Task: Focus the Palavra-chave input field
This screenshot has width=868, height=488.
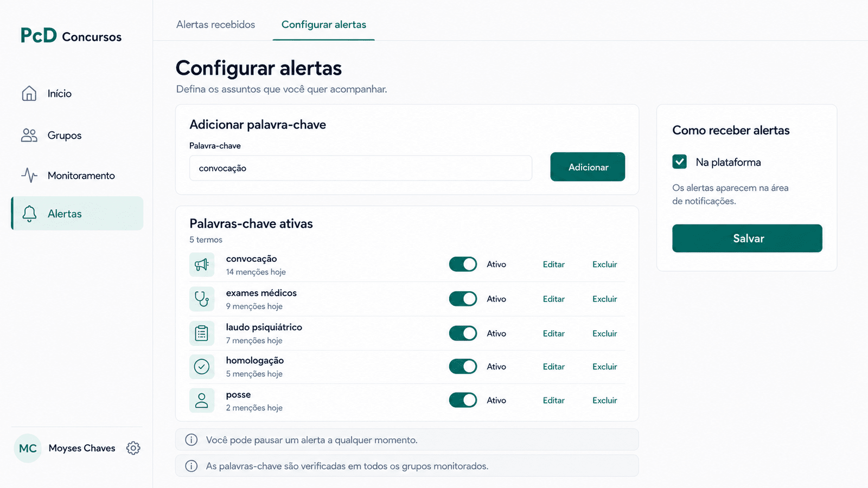Action: [361, 168]
